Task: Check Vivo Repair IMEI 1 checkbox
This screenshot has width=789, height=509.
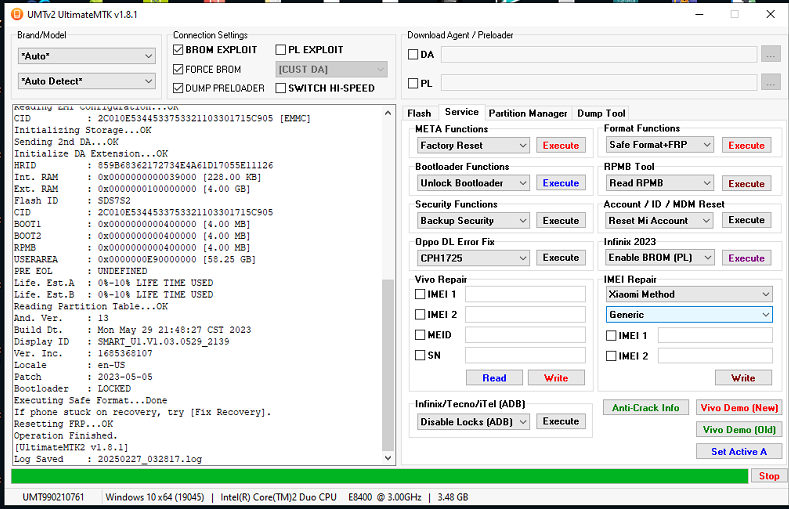Action: [420, 294]
